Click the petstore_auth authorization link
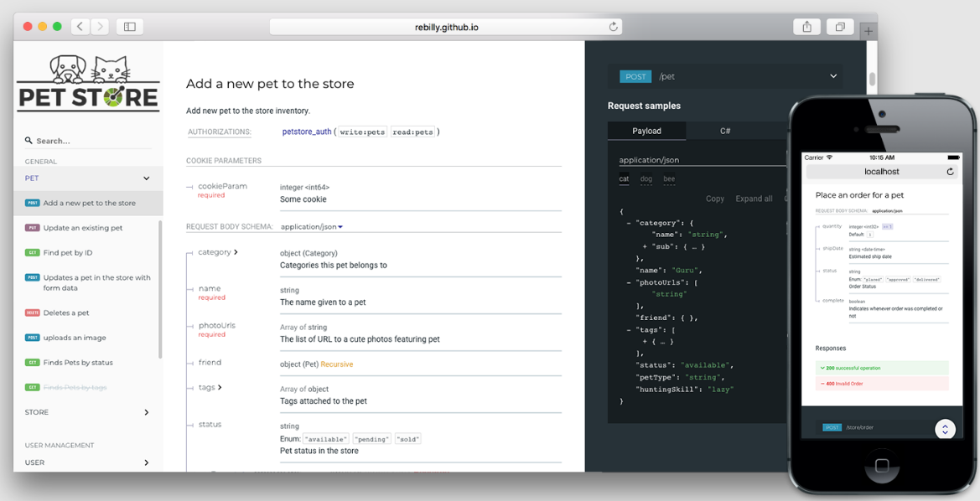 307,132
